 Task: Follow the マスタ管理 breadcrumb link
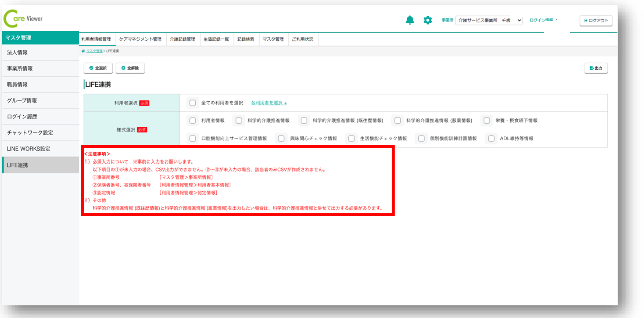[94, 51]
